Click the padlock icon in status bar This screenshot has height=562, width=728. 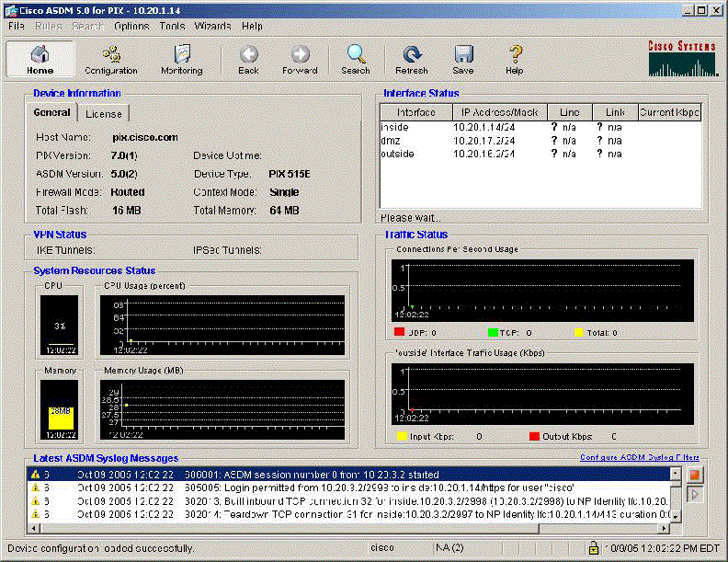coord(594,548)
